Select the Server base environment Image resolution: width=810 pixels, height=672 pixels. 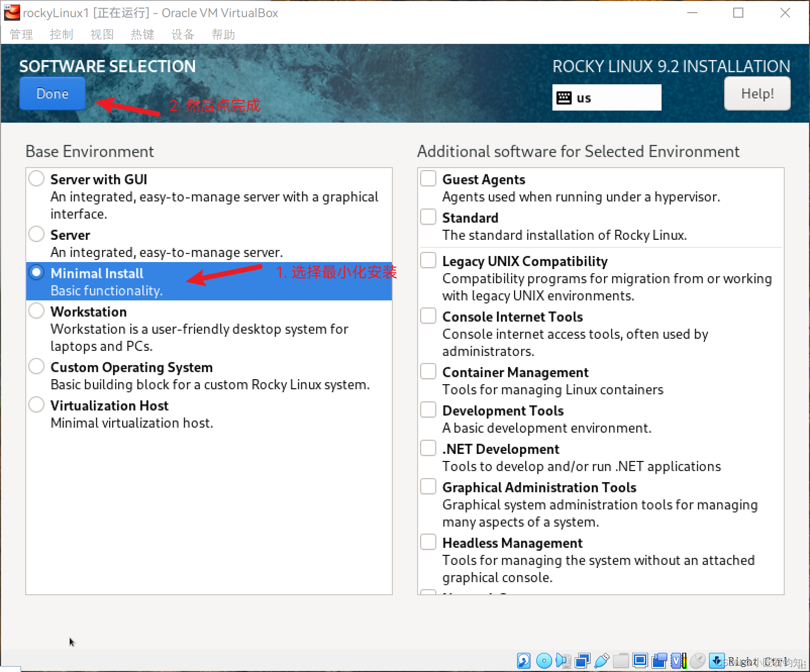pos(36,234)
